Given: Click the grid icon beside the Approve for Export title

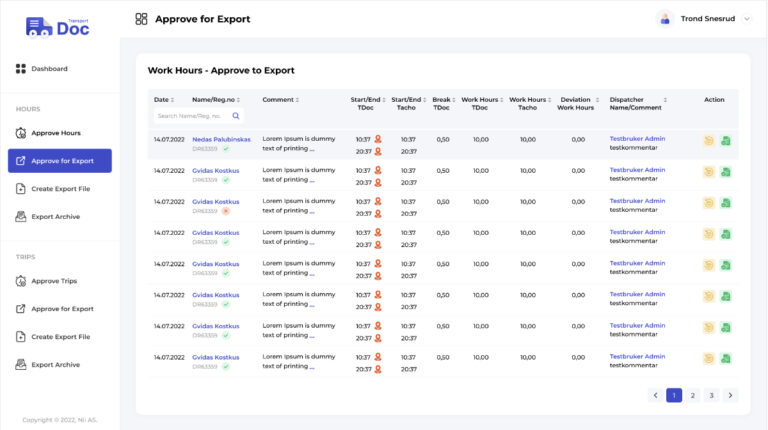Looking at the screenshot, I should click(141, 19).
